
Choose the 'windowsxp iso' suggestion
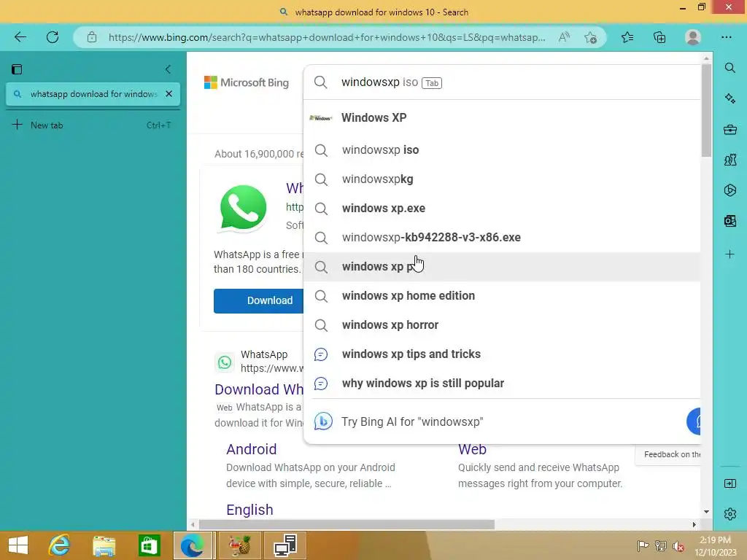[x=502, y=150]
